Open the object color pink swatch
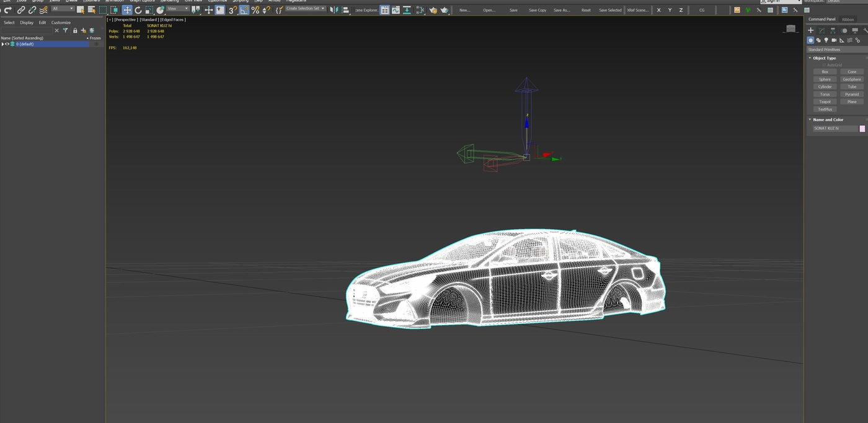This screenshot has width=868, height=423. pyautogui.click(x=862, y=128)
